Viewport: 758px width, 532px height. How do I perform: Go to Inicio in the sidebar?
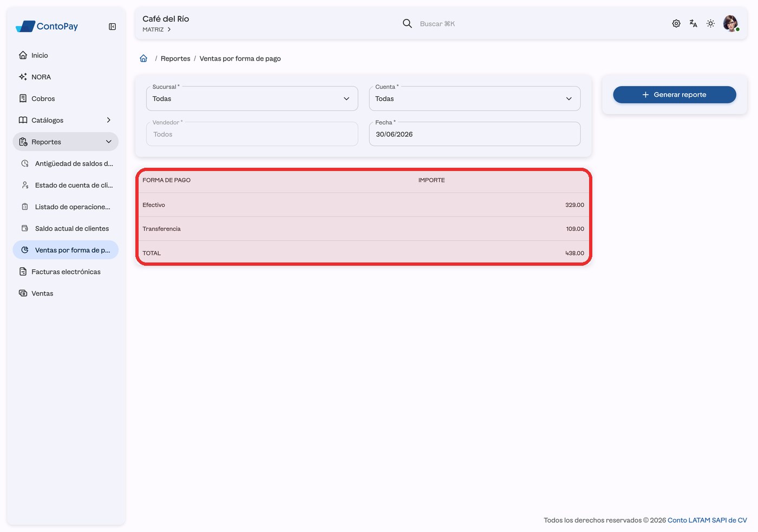(x=66, y=55)
